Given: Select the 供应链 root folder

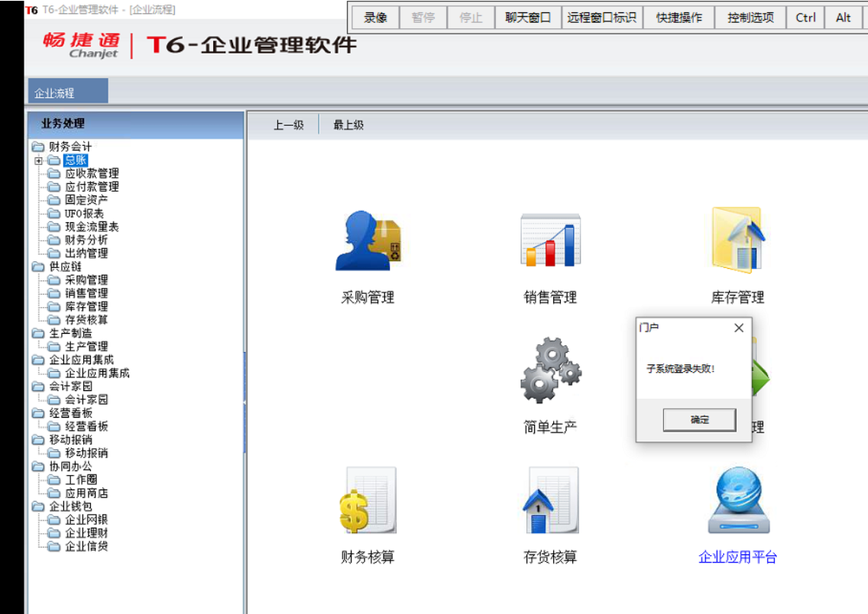Looking at the screenshot, I should pos(65,267).
